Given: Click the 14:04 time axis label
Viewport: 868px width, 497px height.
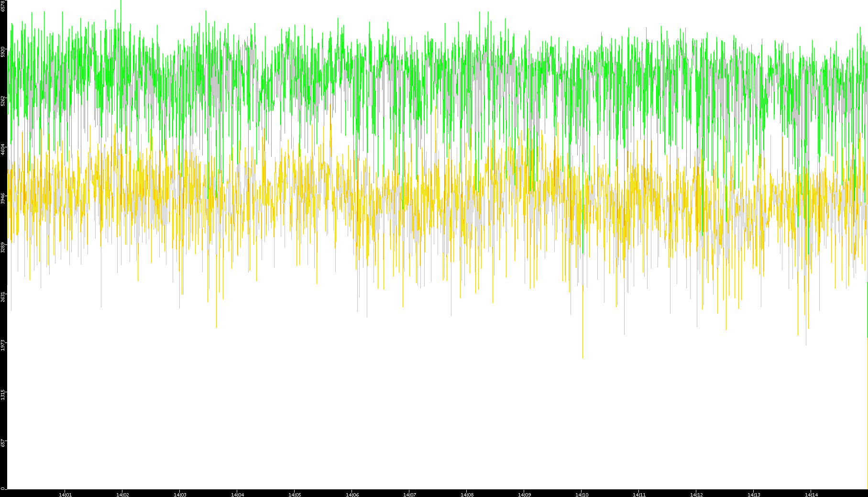Looking at the screenshot, I should [237, 494].
